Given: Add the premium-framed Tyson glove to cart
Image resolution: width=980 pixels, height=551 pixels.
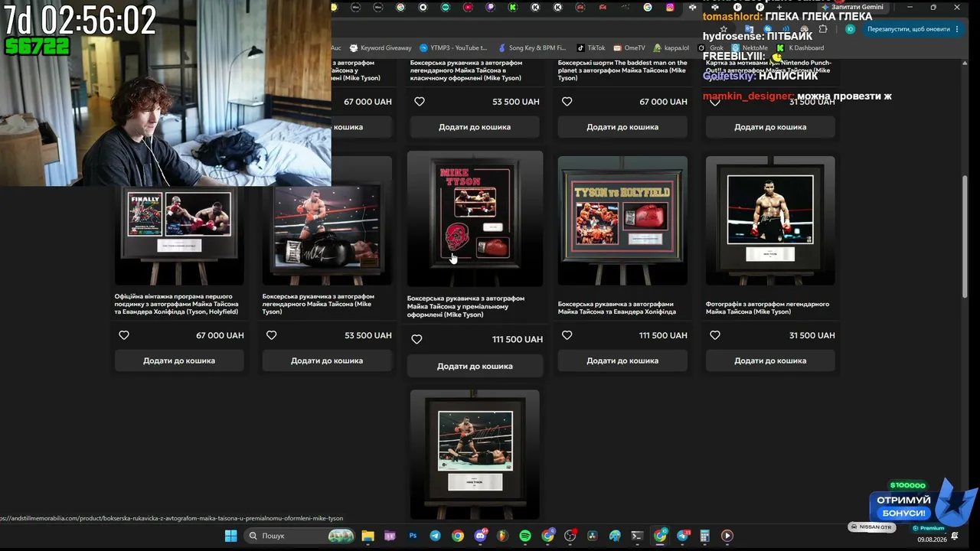Looking at the screenshot, I should tap(475, 366).
